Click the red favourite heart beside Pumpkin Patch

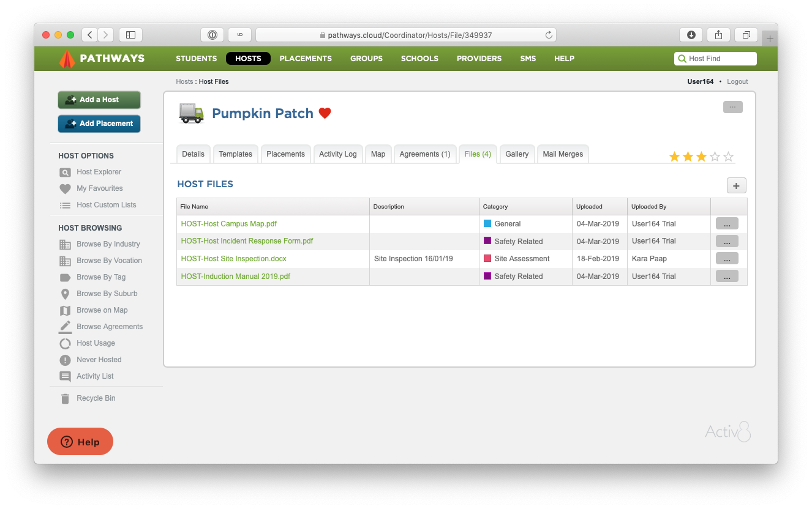[x=325, y=113]
